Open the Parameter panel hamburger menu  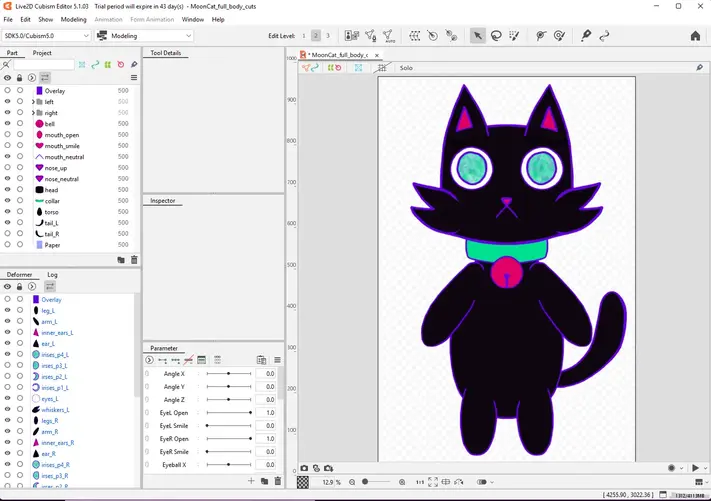coord(277,360)
